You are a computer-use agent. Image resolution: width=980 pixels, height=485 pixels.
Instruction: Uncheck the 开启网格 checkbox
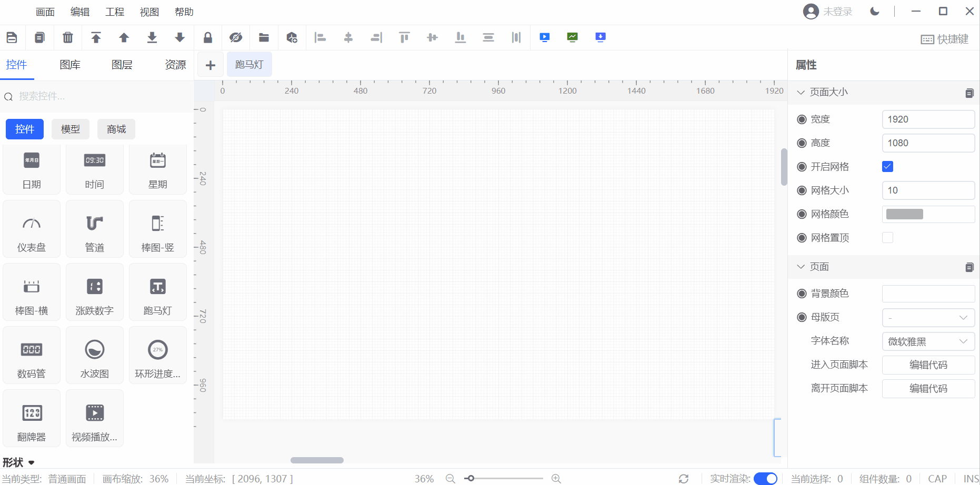[x=887, y=167]
